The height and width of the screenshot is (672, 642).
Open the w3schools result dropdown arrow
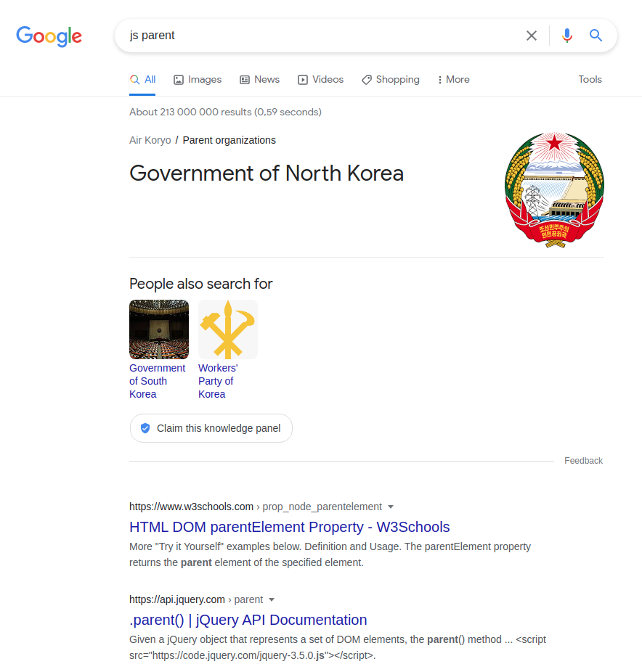(x=391, y=507)
